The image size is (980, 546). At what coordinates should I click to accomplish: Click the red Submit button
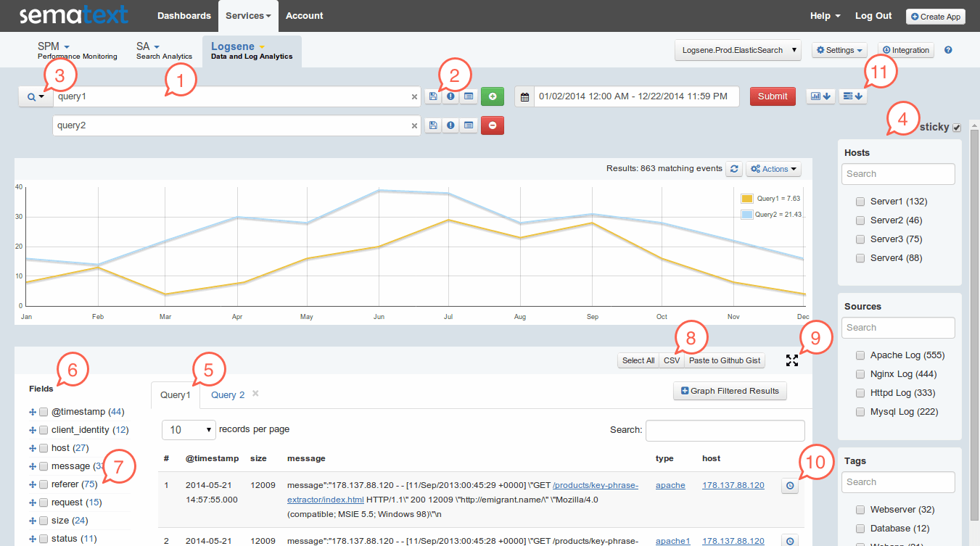[773, 96]
